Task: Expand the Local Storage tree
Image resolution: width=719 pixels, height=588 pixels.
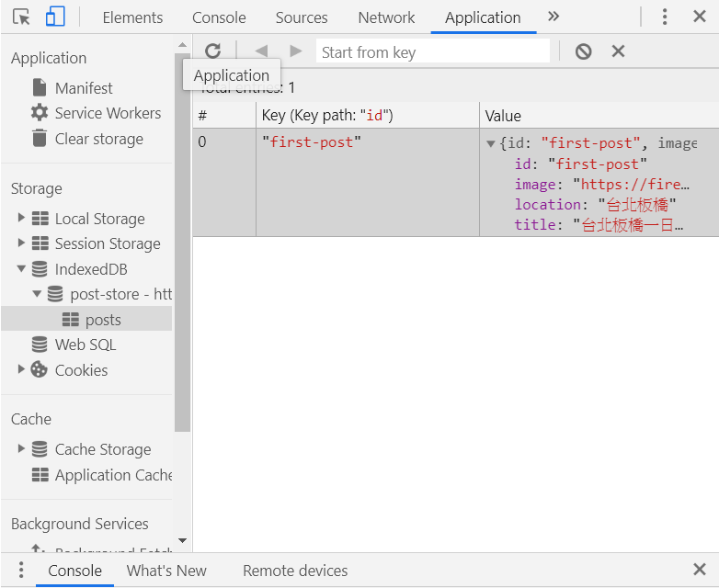Action: pyautogui.click(x=22, y=219)
